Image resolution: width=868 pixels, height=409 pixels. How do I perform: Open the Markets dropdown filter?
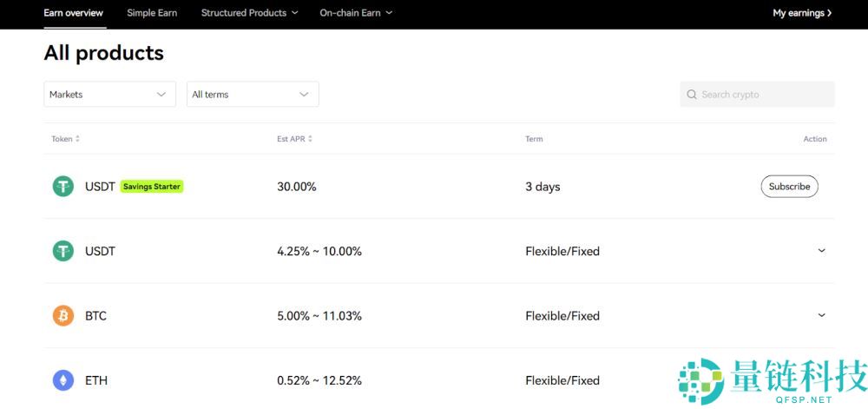tap(109, 95)
